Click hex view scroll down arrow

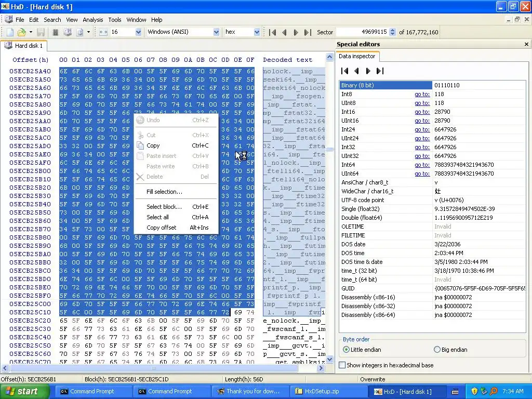[x=329, y=359]
